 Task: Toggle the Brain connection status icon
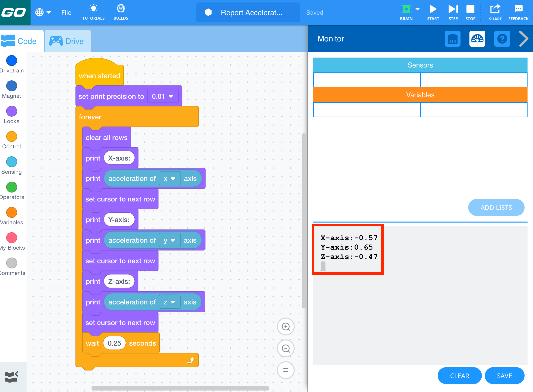click(406, 9)
